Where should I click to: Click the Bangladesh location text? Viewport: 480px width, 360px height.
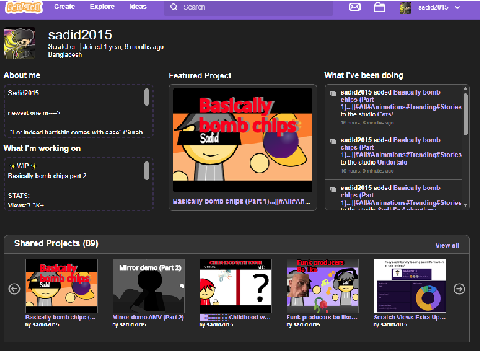tap(65, 54)
